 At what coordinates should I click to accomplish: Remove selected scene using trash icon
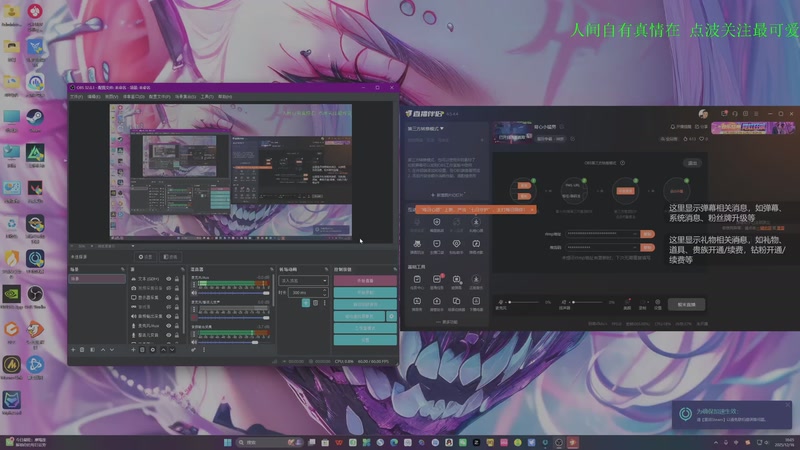click(x=82, y=349)
